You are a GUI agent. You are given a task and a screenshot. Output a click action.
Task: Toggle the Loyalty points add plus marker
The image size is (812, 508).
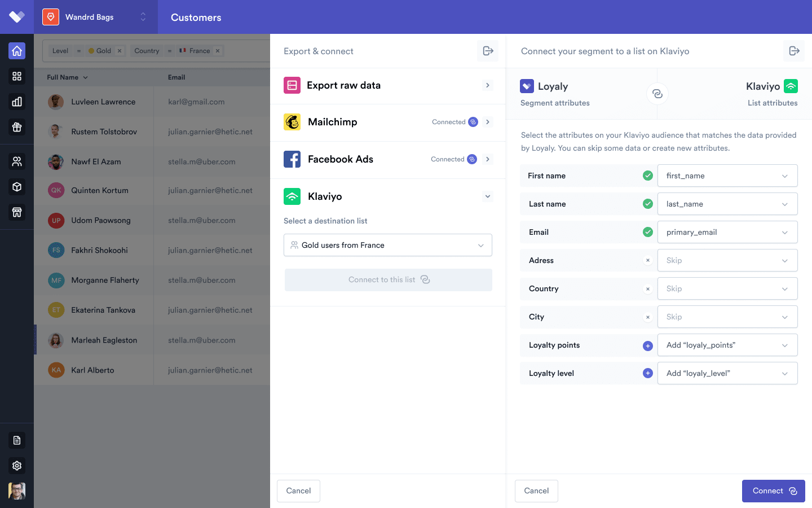(x=648, y=345)
